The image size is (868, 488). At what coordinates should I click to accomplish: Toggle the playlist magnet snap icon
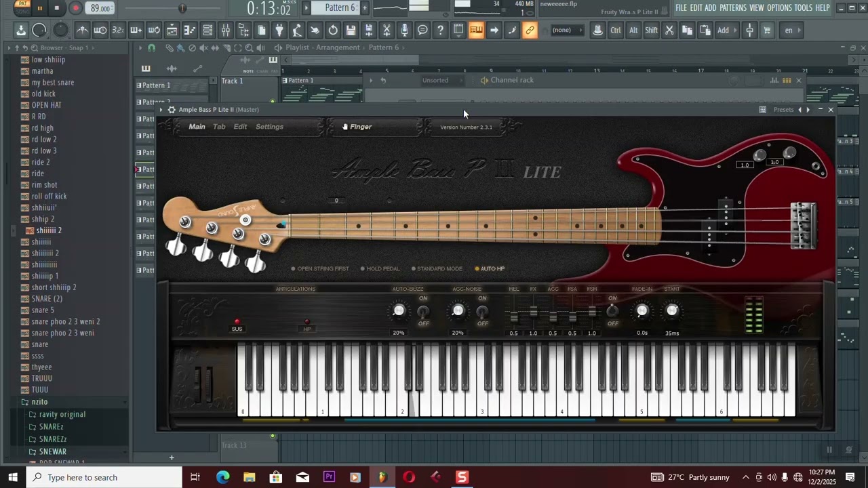[x=151, y=47]
